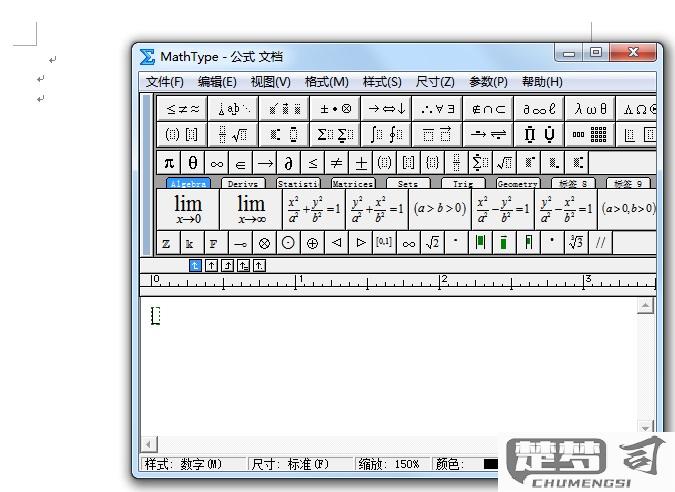Insert the lim x→0 expression

pos(188,209)
